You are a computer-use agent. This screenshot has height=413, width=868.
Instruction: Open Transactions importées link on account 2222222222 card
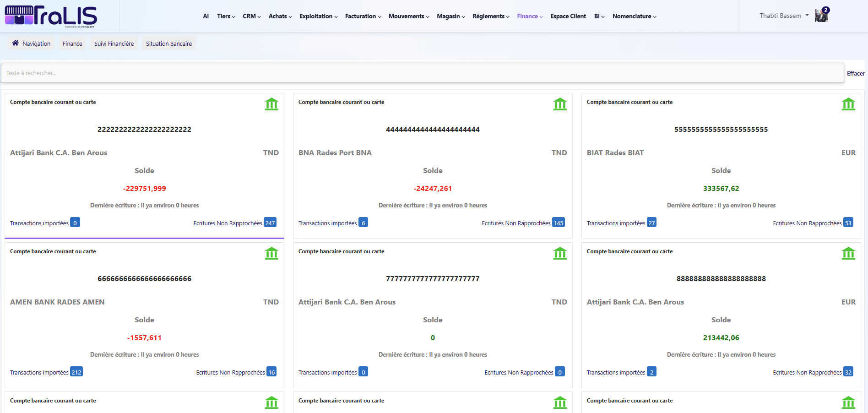pos(39,223)
